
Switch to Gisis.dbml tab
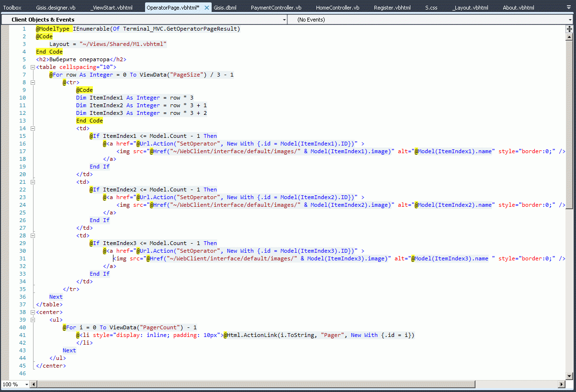coord(225,8)
